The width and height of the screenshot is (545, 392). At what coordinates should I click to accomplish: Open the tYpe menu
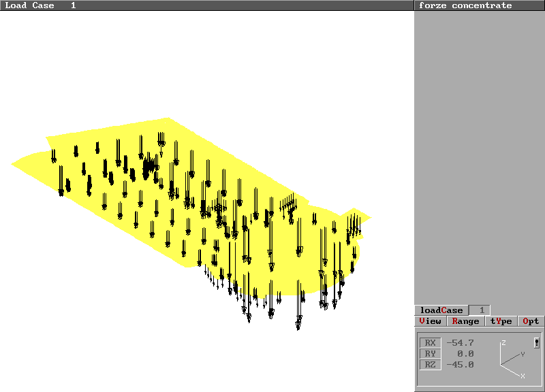coord(501,321)
